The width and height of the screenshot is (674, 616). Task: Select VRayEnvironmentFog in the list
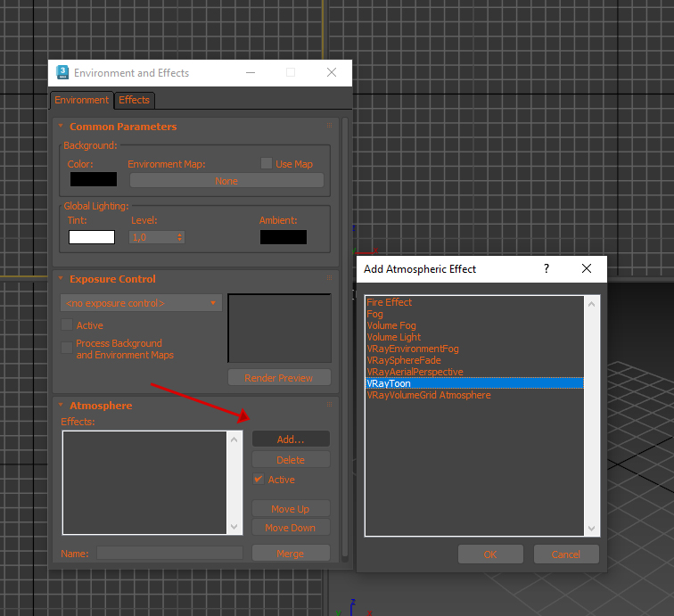pos(474,349)
